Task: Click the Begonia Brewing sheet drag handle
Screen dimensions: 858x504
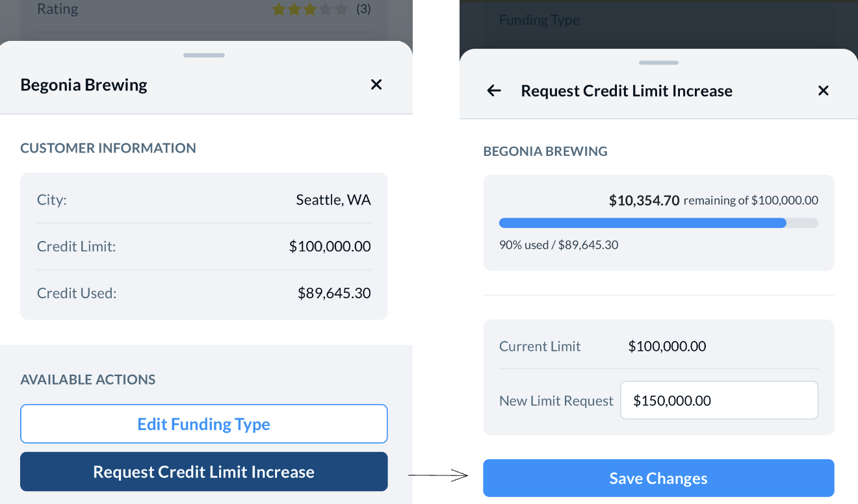Action: click(x=203, y=55)
